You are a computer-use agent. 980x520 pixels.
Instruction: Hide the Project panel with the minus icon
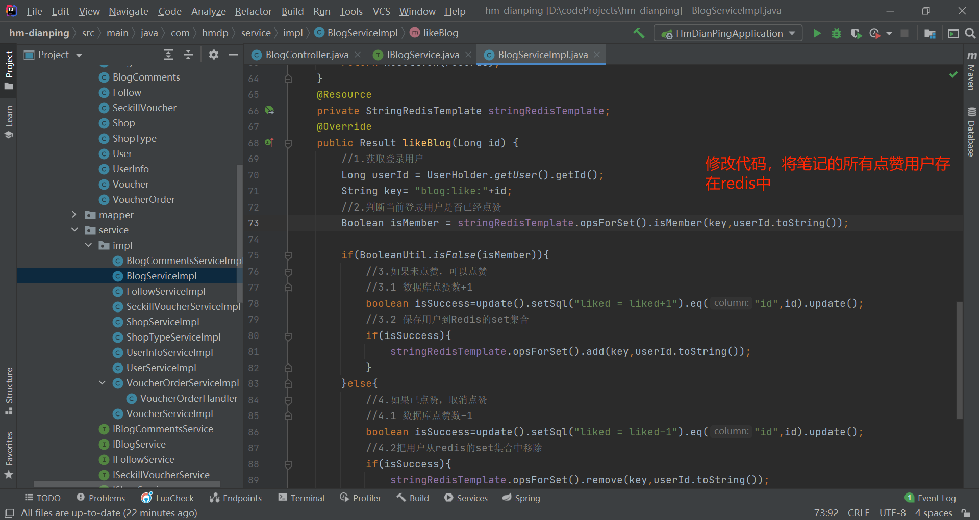pos(234,55)
